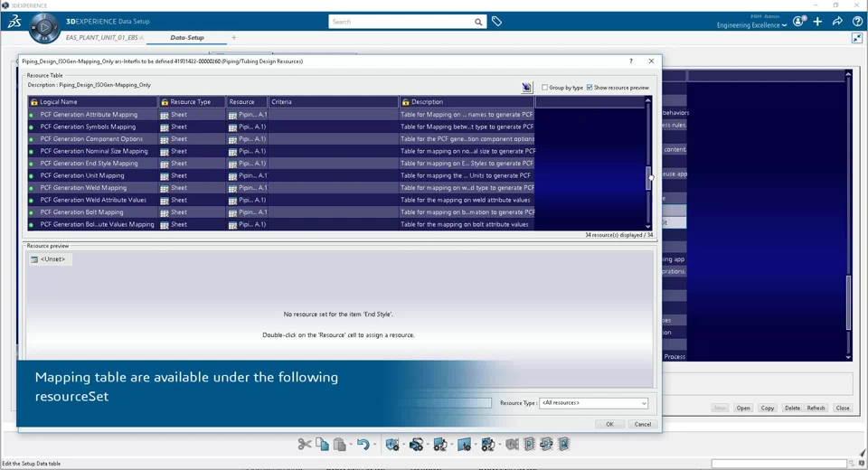The width and height of the screenshot is (868, 470).
Task: Open dropdown arrow after shield gear icon
Action: [403, 445]
